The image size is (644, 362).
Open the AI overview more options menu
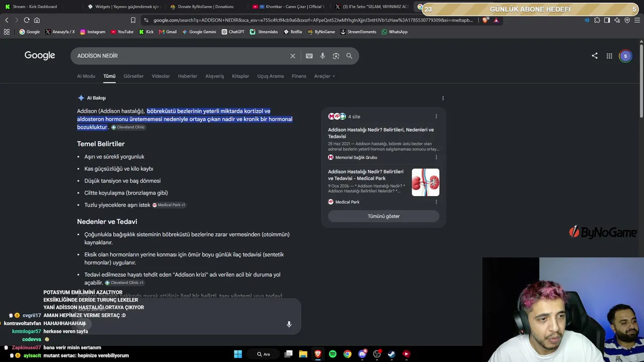point(443,98)
